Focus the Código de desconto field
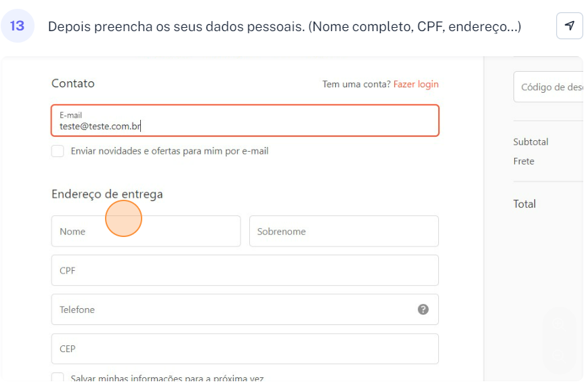 (x=550, y=87)
